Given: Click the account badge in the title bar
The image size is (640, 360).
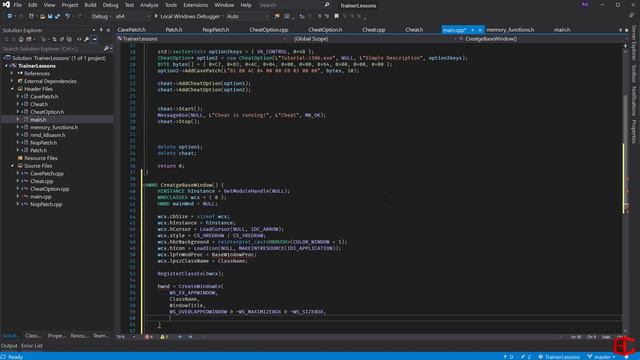Looking at the screenshot, I should [585, 4].
